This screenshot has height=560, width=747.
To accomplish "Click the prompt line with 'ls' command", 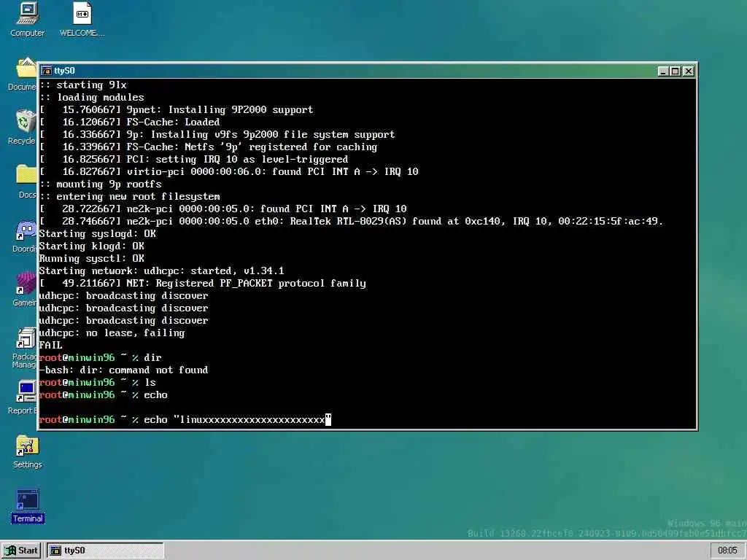I will (x=97, y=382).
